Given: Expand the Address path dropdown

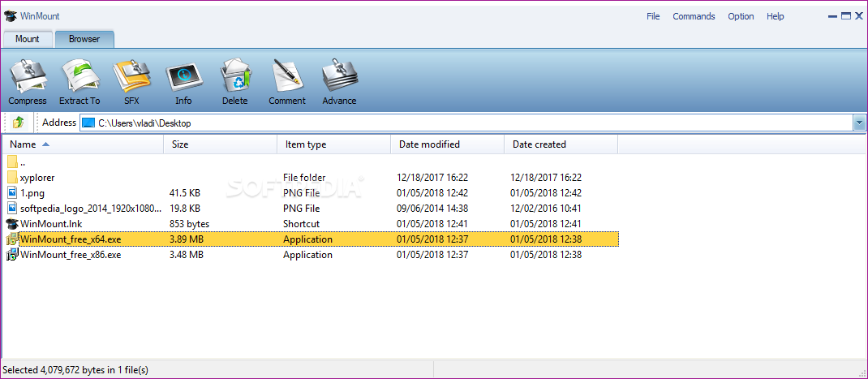Looking at the screenshot, I should [859, 123].
